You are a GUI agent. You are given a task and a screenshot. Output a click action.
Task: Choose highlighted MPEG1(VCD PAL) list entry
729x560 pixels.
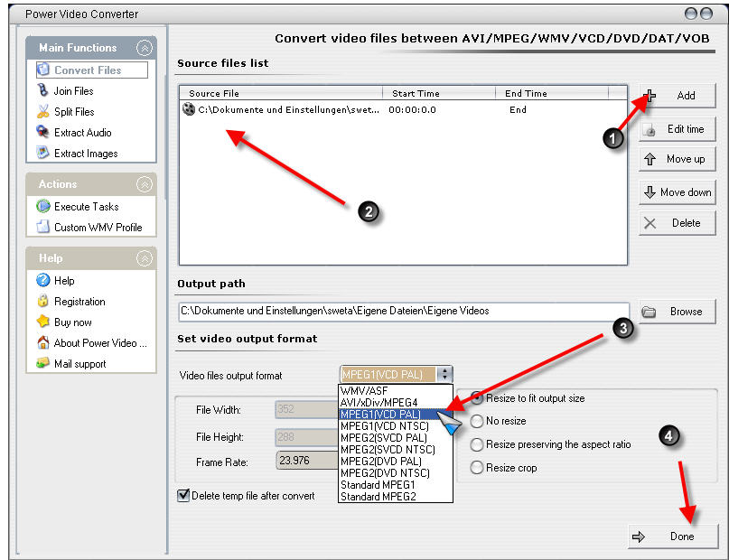395,414
